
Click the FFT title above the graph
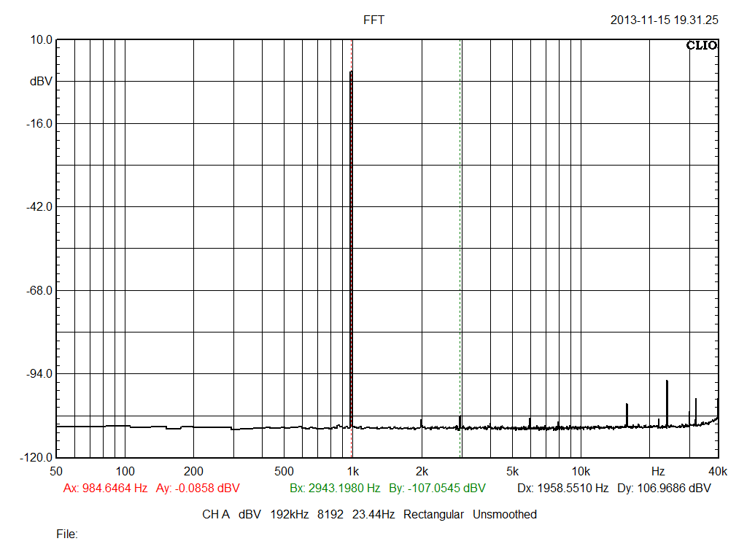373,20
